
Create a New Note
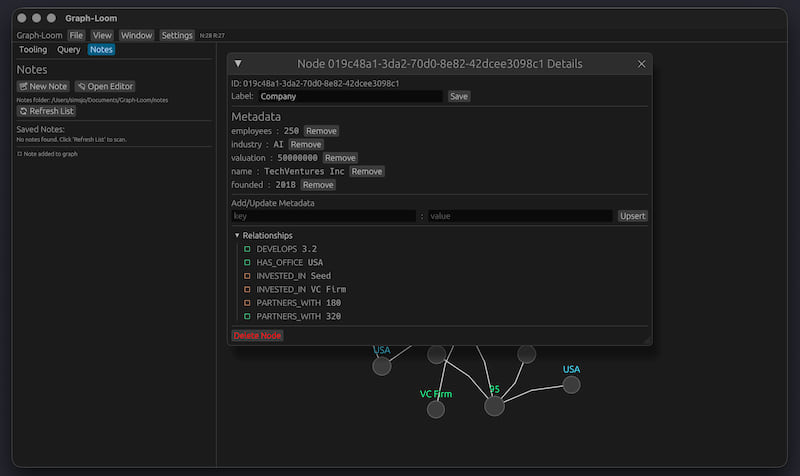point(43,86)
